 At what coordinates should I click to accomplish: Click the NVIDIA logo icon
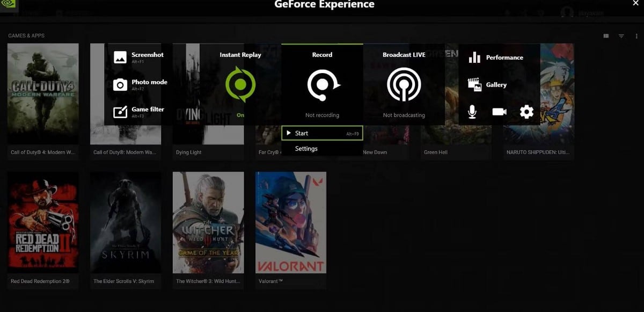click(x=9, y=4)
